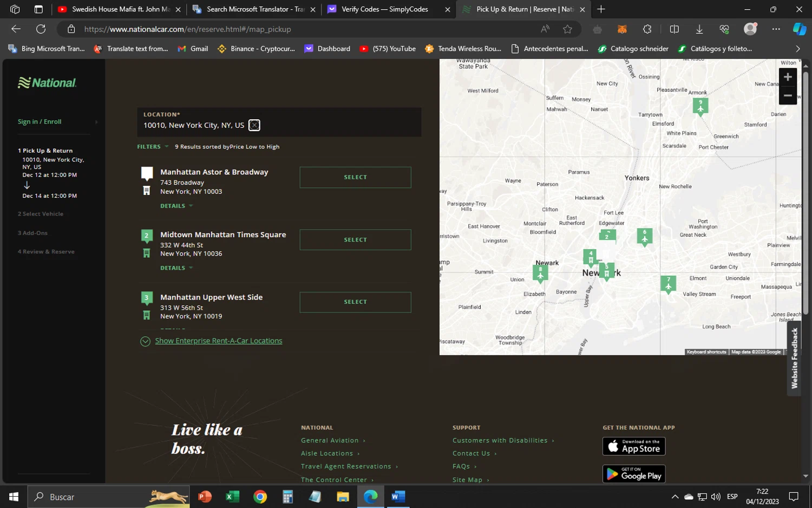Viewport: 812px width, 508px height.
Task: Download on the App Store badge
Action: 634,446
